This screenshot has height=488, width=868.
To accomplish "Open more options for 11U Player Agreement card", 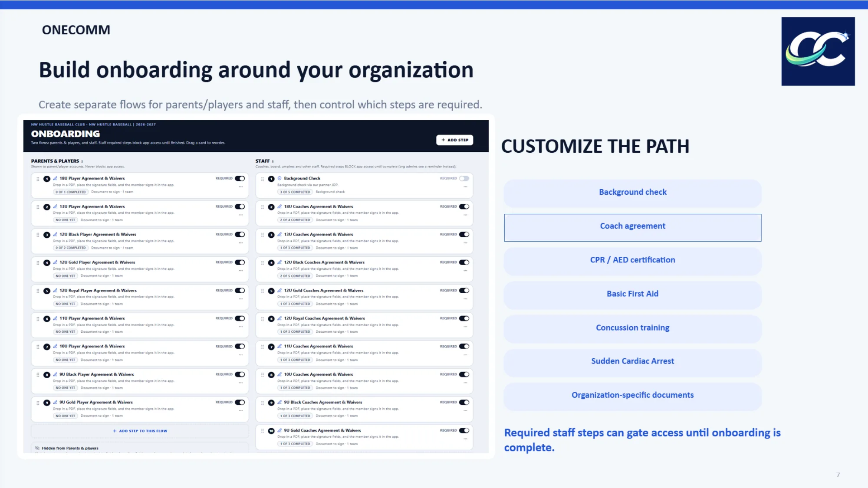I will pyautogui.click(x=241, y=327).
